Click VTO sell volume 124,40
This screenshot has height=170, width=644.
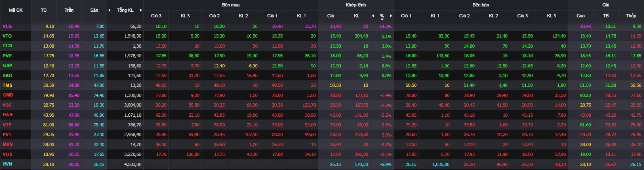point(559,36)
